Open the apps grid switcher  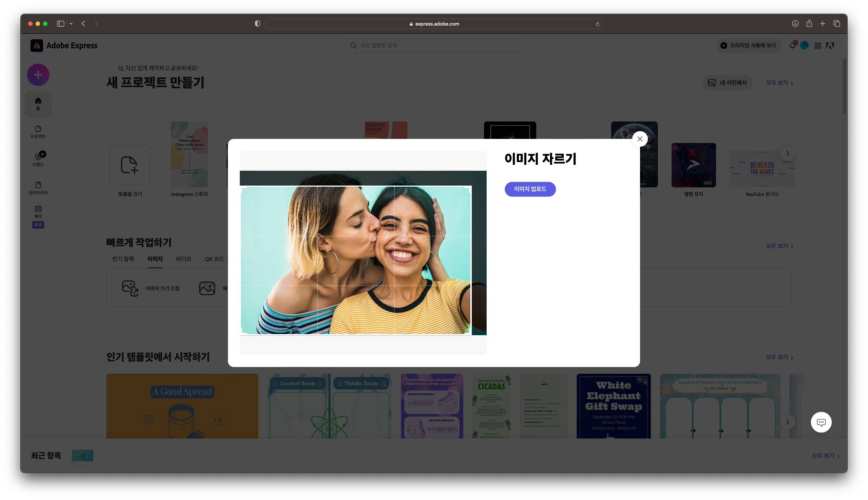pos(818,46)
